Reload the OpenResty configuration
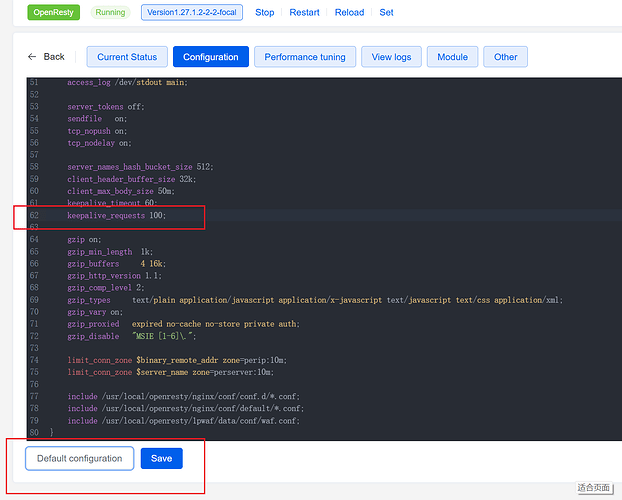Image resolution: width=622 pixels, height=500 pixels. coord(349,12)
